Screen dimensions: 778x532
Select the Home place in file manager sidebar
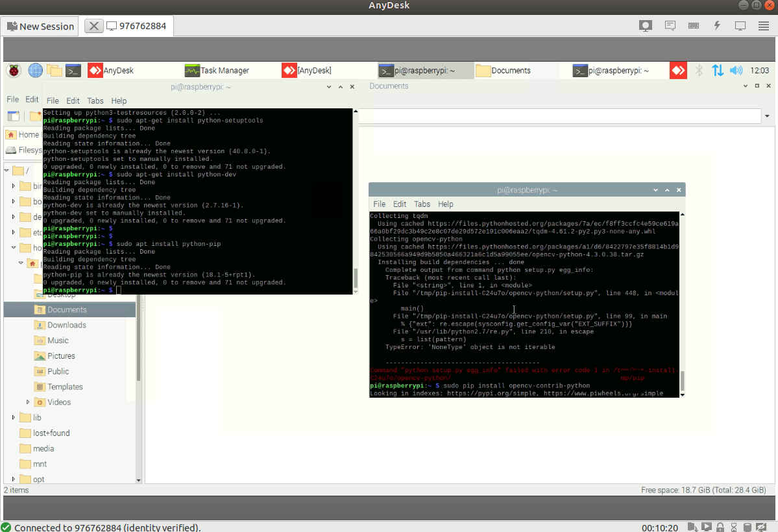click(22, 134)
